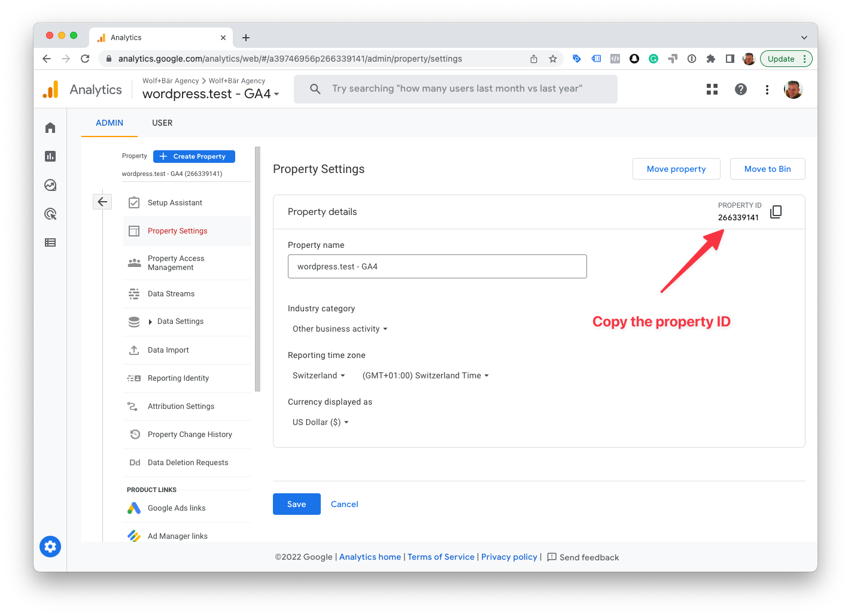Close the Analytics browser tab
Screen dimensions: 851x616
coord(223,38)
